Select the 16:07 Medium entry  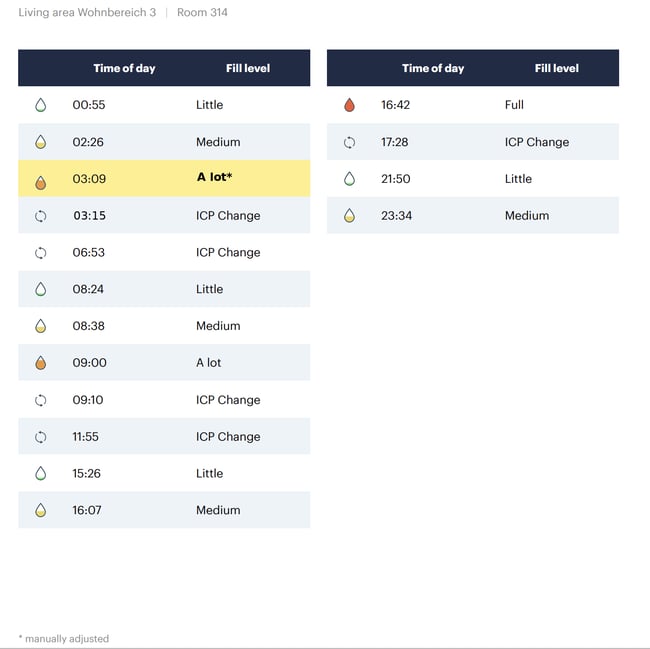tap(164, 510)
